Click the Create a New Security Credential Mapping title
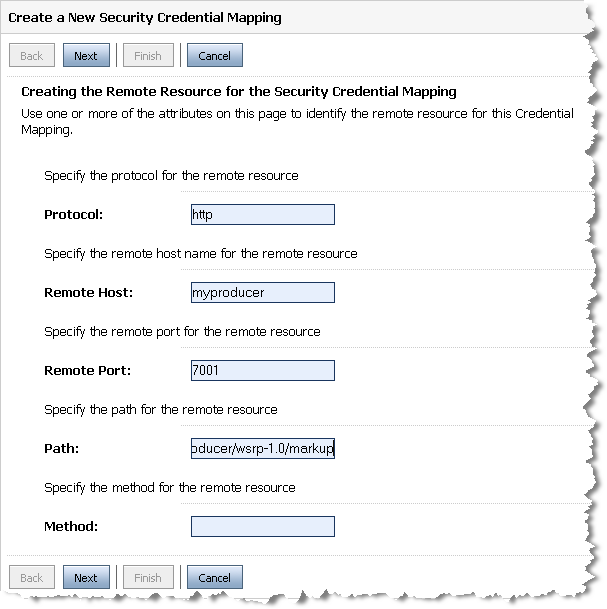Image resolution: width=607 pixels, height=609 pixels. click(x=145, y=17)
